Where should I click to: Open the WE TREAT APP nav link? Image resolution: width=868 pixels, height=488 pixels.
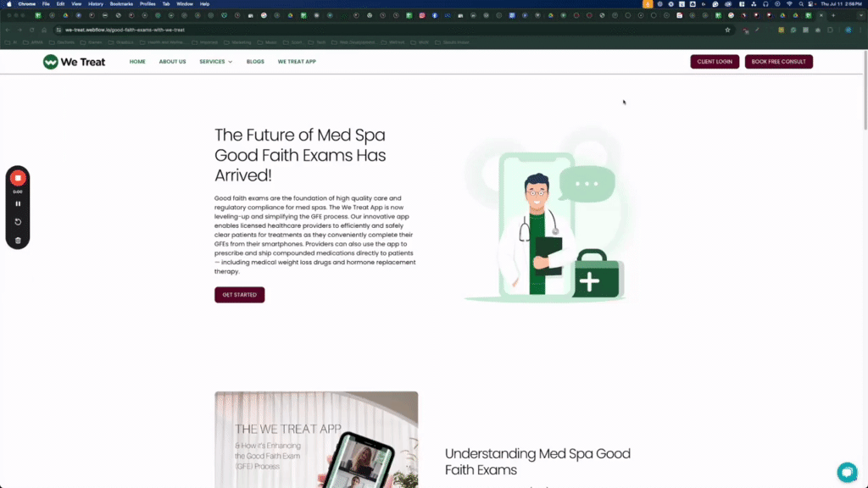point(297,61)
